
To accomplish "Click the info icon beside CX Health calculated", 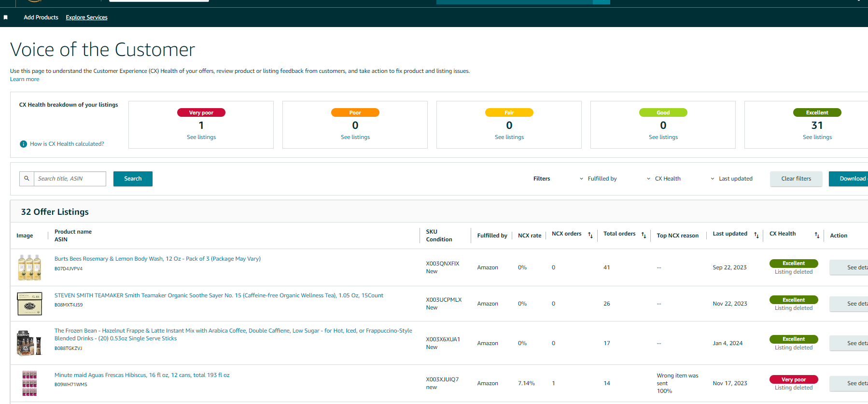I will pos(23,144).
